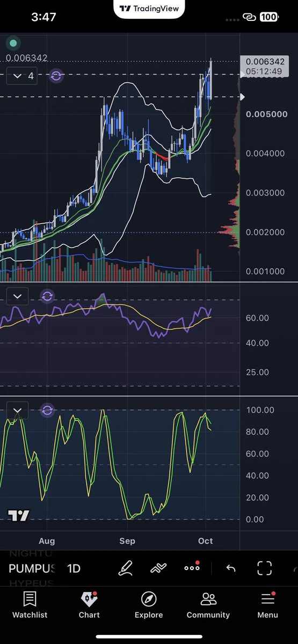The width and height of the screenshot is (298, 644).
Task: Tap the countdown timer 05:12:49
Action: pos(264,71)
